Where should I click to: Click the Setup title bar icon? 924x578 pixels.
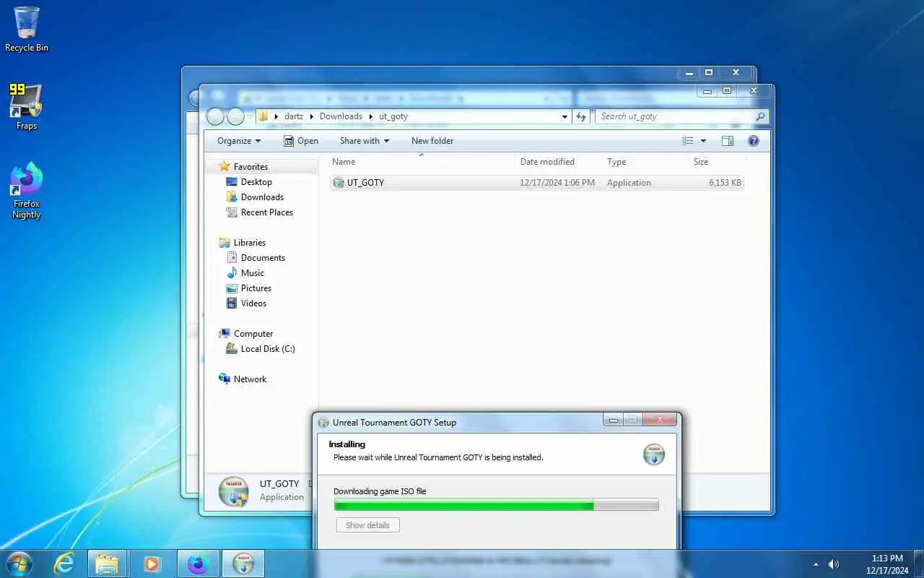[323, 423]
